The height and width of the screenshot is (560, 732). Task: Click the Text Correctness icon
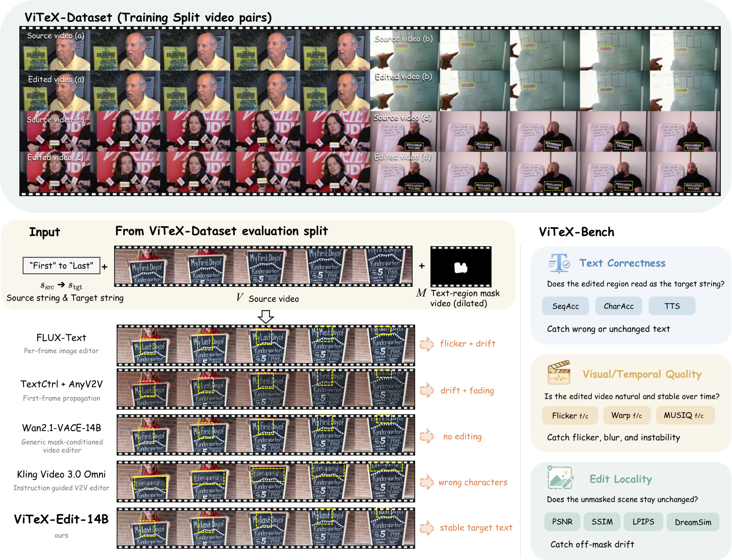[559, 263]
